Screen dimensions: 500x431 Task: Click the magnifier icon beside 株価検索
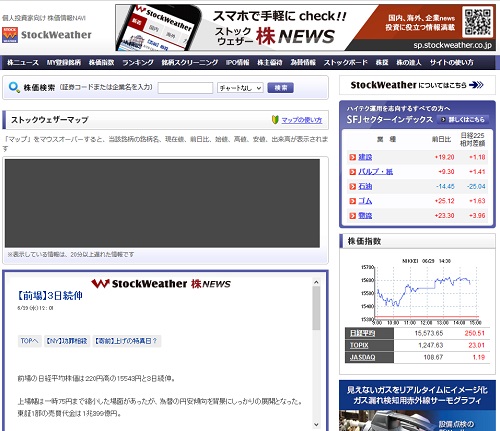click(x=14, y=88)
